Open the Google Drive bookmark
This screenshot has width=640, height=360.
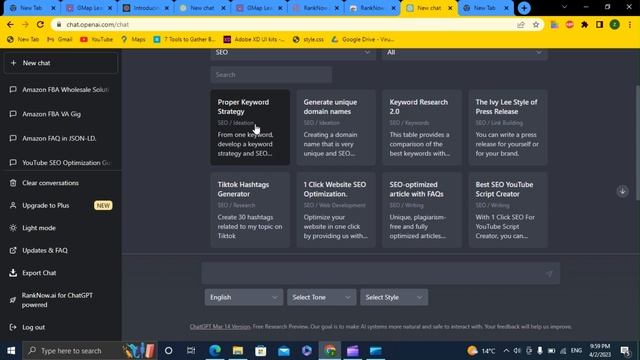tap(362, 40)
